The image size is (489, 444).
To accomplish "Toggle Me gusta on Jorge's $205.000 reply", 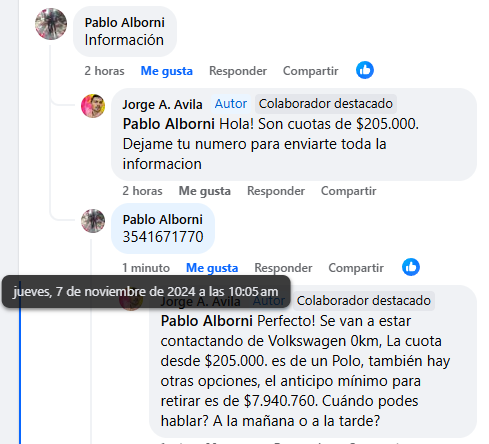I will click(205, 191).
